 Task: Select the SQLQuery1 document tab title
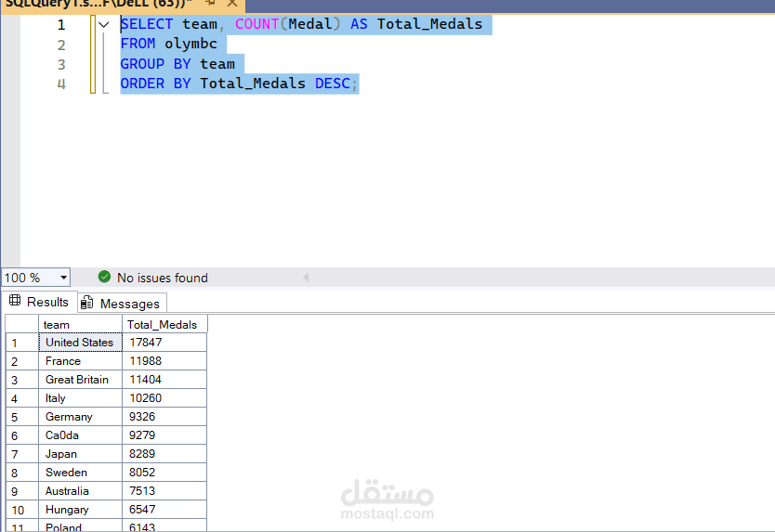pyautogui.click(x=99, y=4)
